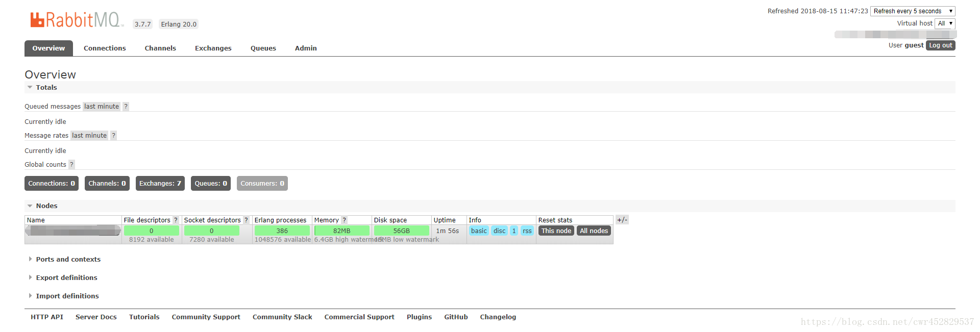This screenshot has width=980, height=332.
Task: Log out of guest account
Action: pyautogui.click(x=941, y=45)
